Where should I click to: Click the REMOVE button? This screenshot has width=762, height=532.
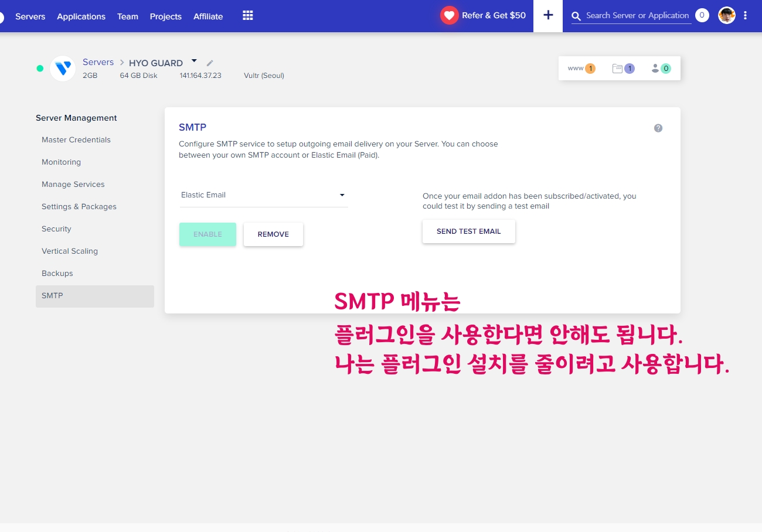click(273, 234)
